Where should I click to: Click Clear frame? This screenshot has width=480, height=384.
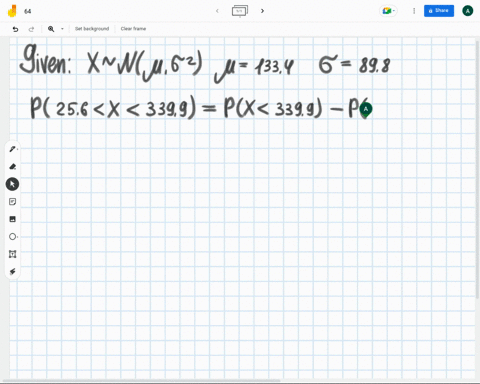pyautogui.click(x=133, y=29)
